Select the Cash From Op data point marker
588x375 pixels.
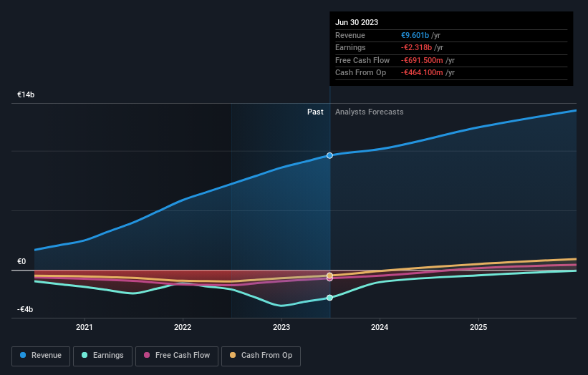[329, 276]
